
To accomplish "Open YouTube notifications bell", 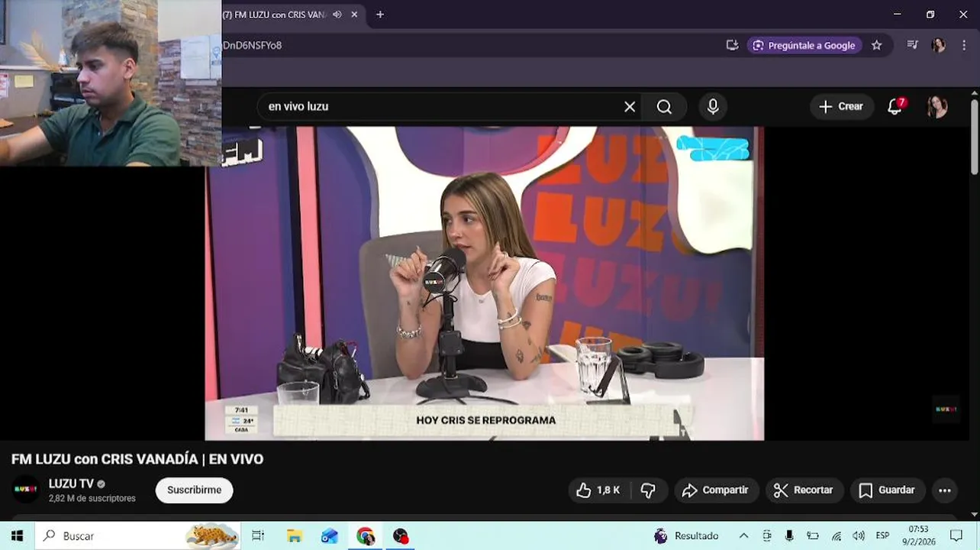I will point(895,106).
